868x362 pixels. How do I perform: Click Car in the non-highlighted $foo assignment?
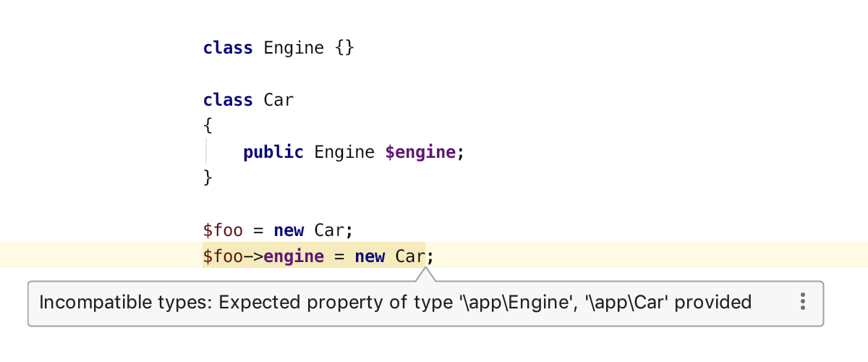coord(329,231)
